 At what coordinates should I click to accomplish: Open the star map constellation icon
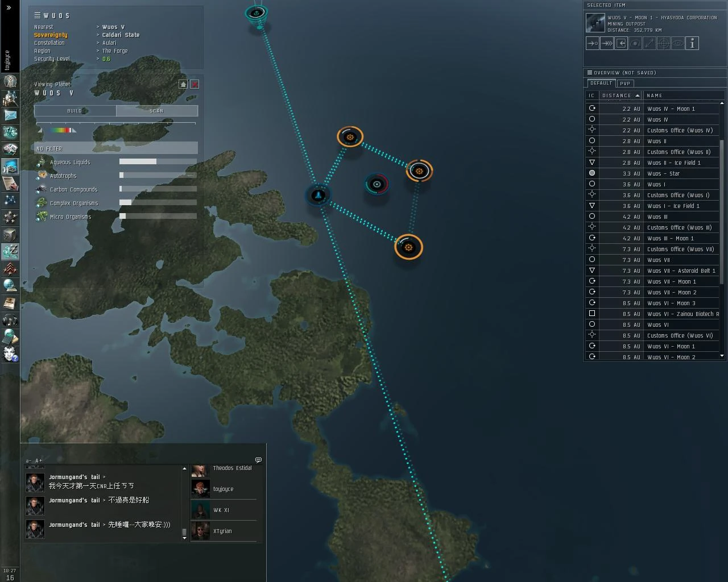[x=10, y=200]
